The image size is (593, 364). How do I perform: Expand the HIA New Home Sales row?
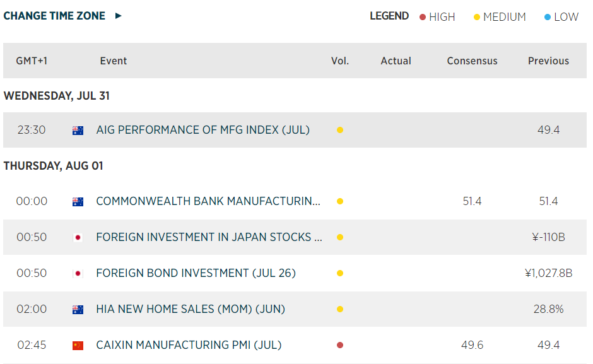191,309
